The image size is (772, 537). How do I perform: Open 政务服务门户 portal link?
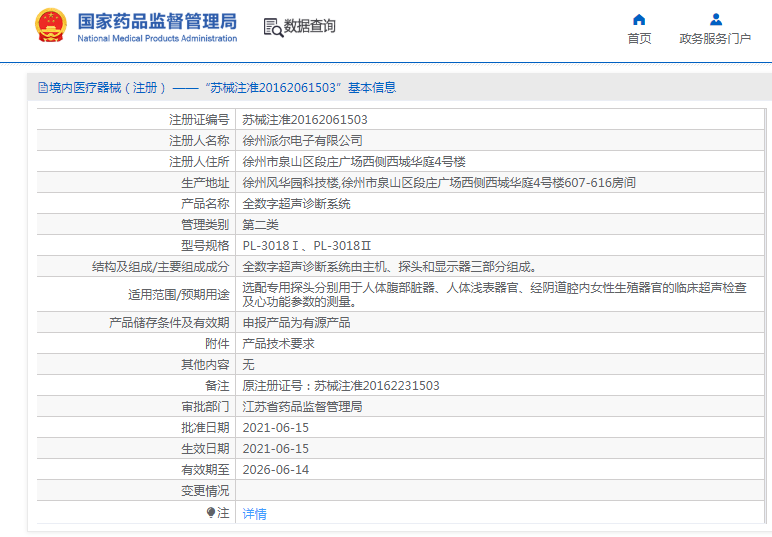pyautogui.click(x=715, y=39)
